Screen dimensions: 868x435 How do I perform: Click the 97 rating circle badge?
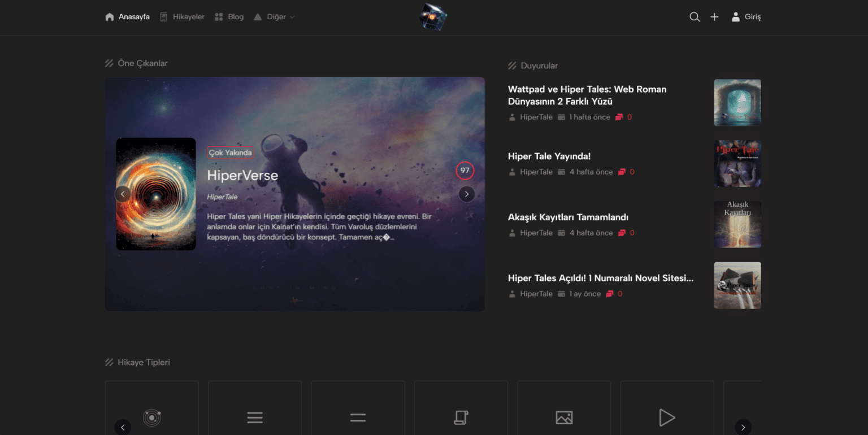[465, 171]
